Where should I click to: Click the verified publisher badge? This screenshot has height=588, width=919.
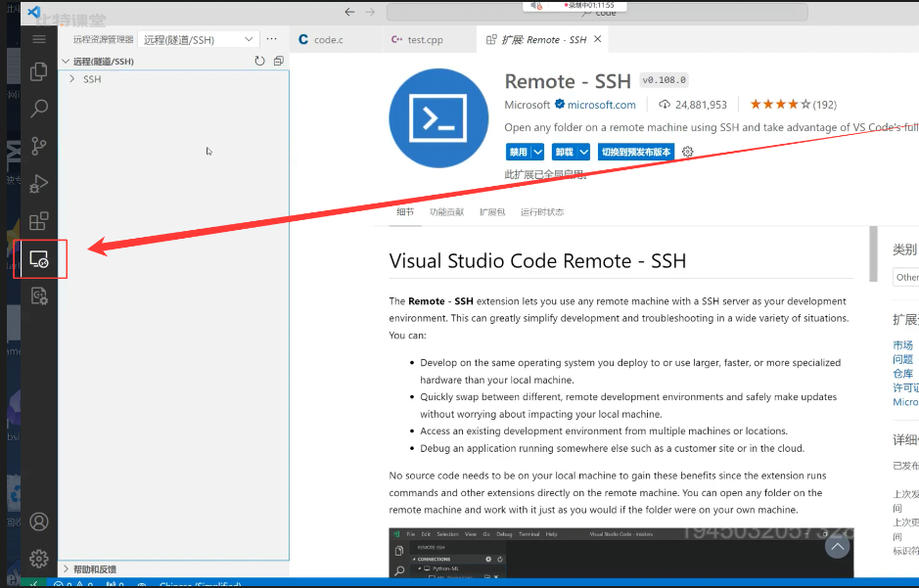click(560, 105)
